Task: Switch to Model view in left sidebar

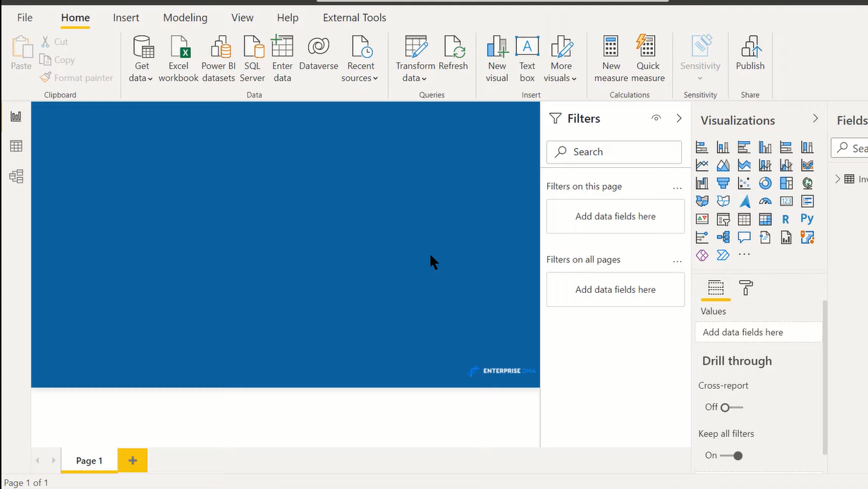Action: [x=16, y=176]
